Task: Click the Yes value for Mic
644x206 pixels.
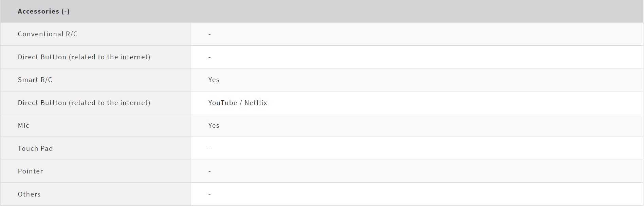Action: 214,125
